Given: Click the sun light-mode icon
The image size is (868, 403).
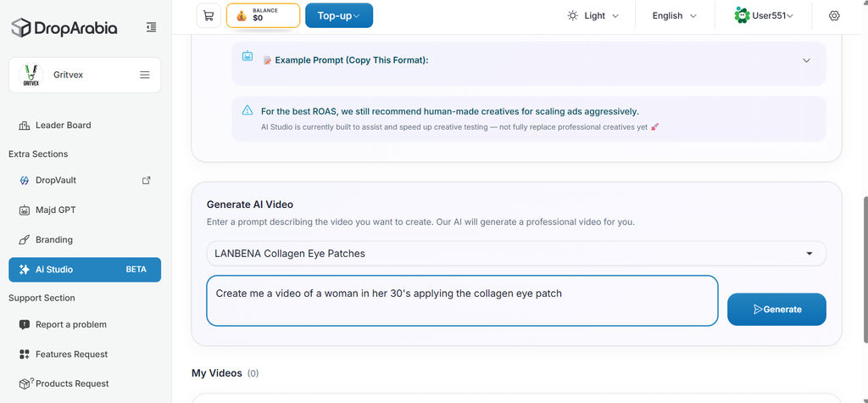Looking at the screenshot, I should [572, 15].
